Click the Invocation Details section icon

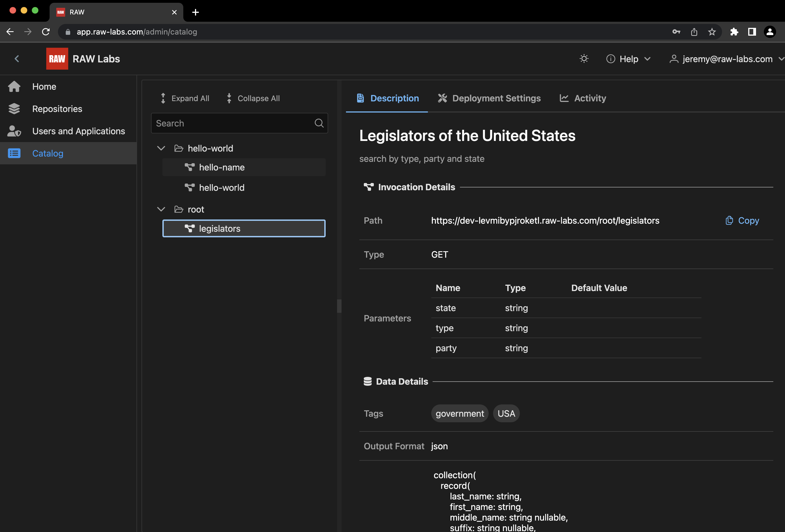(x=369, y=187)
